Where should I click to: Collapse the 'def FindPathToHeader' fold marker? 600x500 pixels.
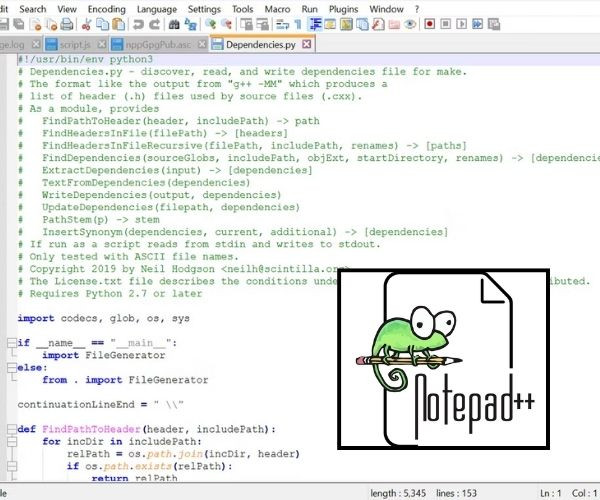[12, 429]
